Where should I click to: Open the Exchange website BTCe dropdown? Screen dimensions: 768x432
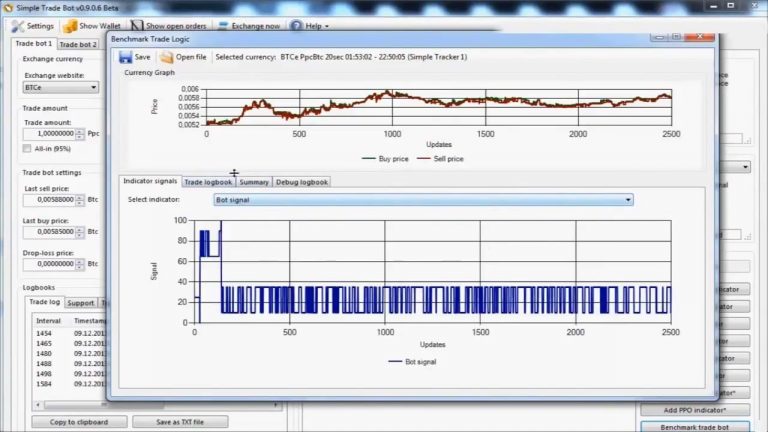61,87
